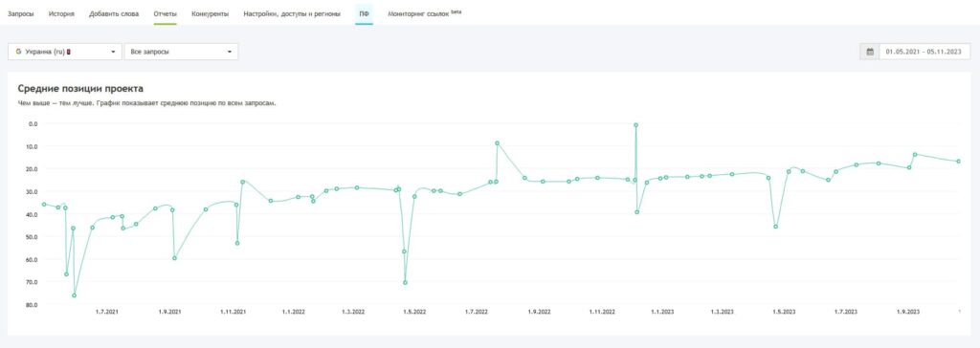The image size is (980, 348).
Task: Click the 1.9.2023 x-axis label
Action: tap(908, 311)
